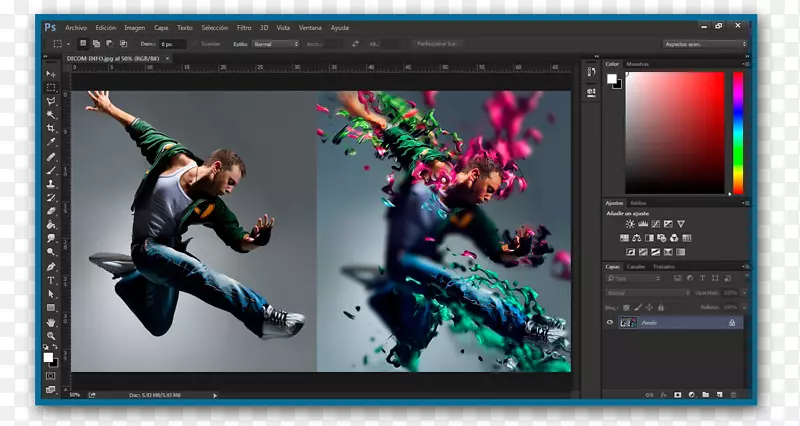Select the Rectangular Marquee tool in the toolbox
The width and height of the screenshot is (800, 426).
[x=51, y=87]
